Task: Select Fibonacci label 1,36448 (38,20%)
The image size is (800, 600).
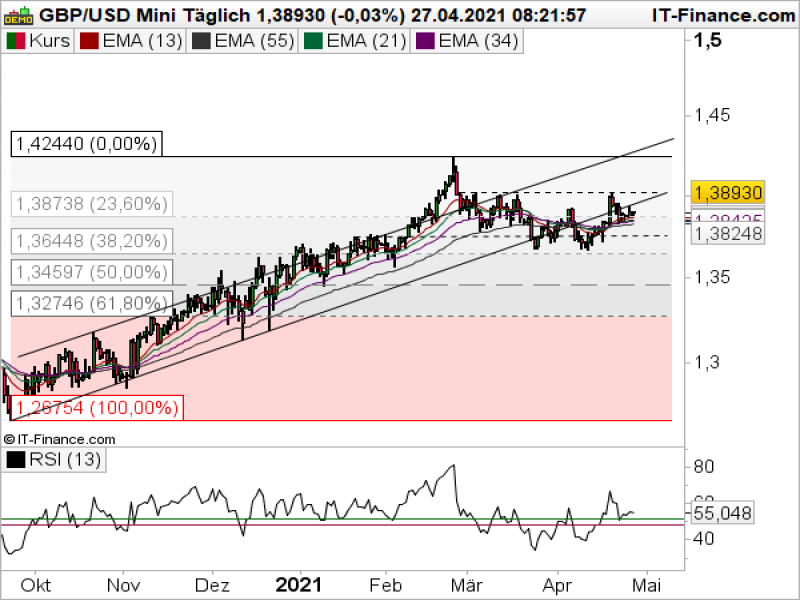Action: (x=92, y=241)
